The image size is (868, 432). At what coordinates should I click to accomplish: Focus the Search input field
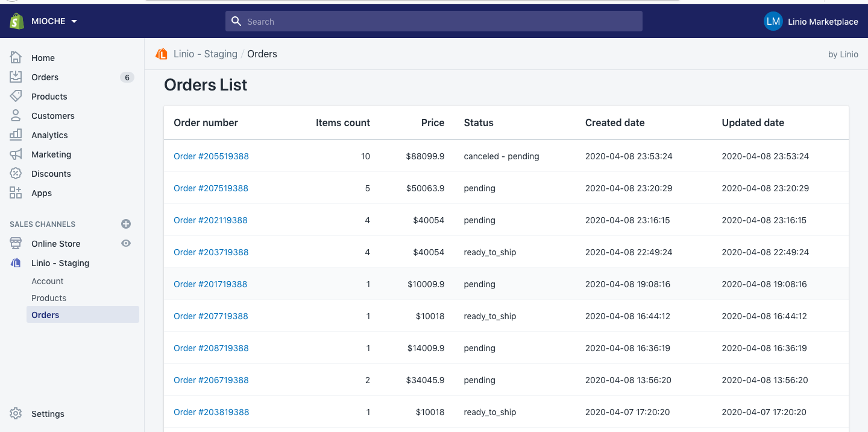pos(434,21)
